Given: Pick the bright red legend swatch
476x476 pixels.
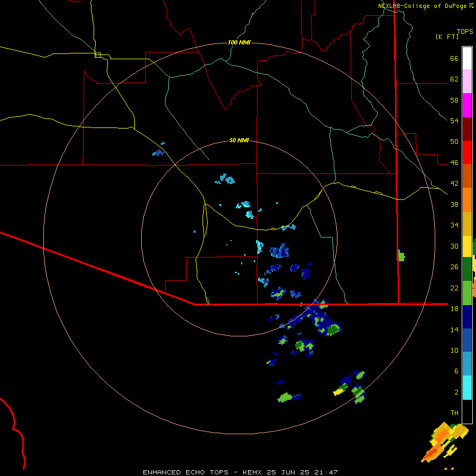Looking at the screenshot, I should [467, 152].
